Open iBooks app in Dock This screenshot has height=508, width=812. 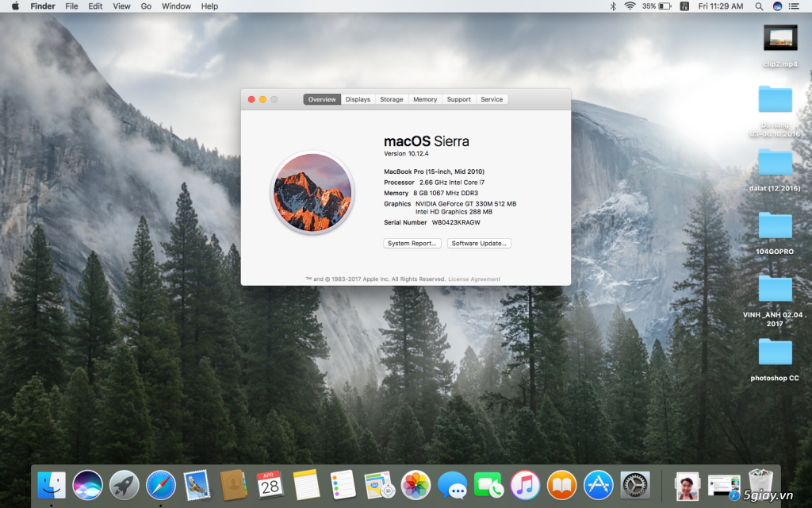[x=561, y=485]
